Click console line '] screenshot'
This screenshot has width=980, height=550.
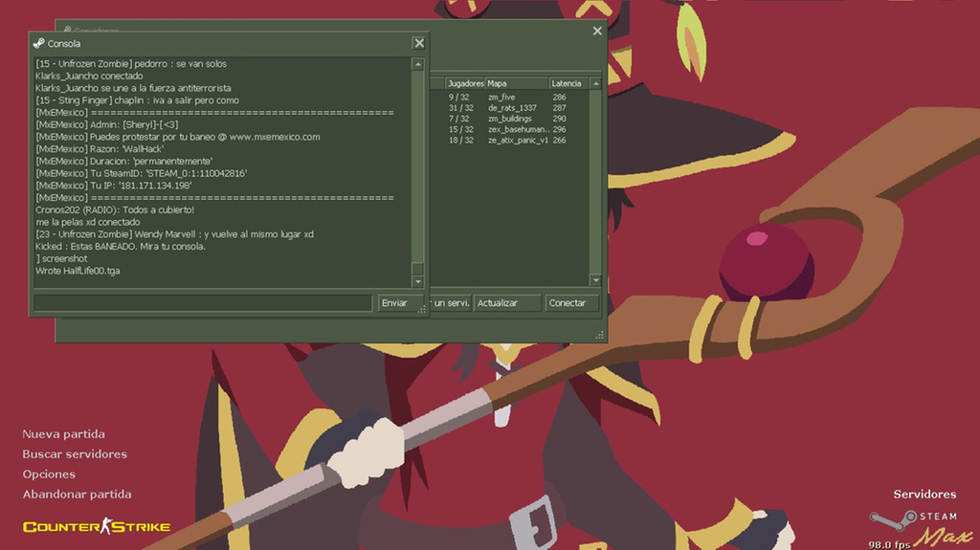click(60, 259)
